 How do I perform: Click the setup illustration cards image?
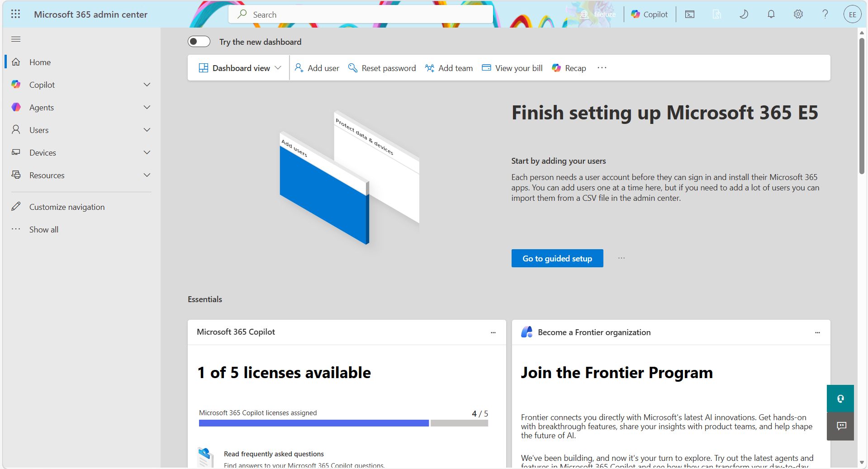point(350,177)
